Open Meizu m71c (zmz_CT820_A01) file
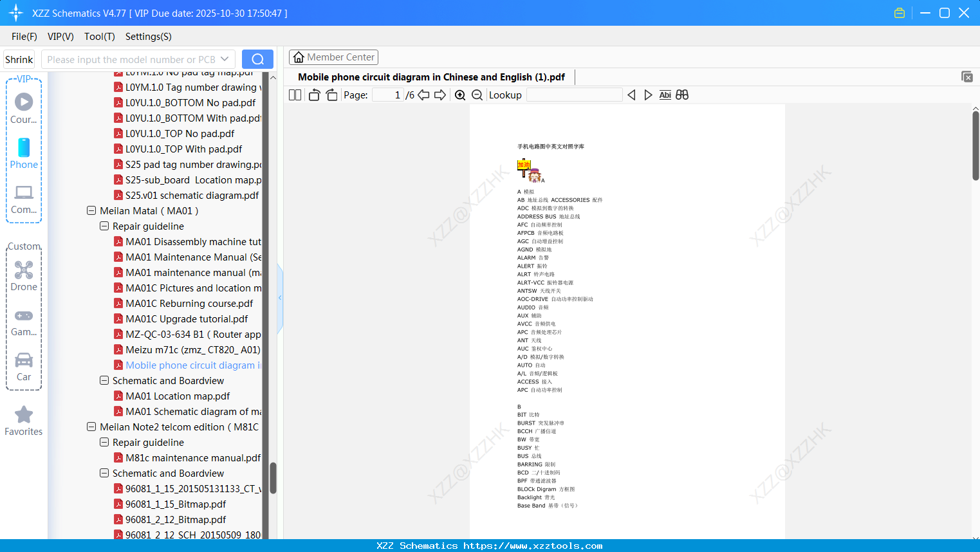 pos(187,349)
